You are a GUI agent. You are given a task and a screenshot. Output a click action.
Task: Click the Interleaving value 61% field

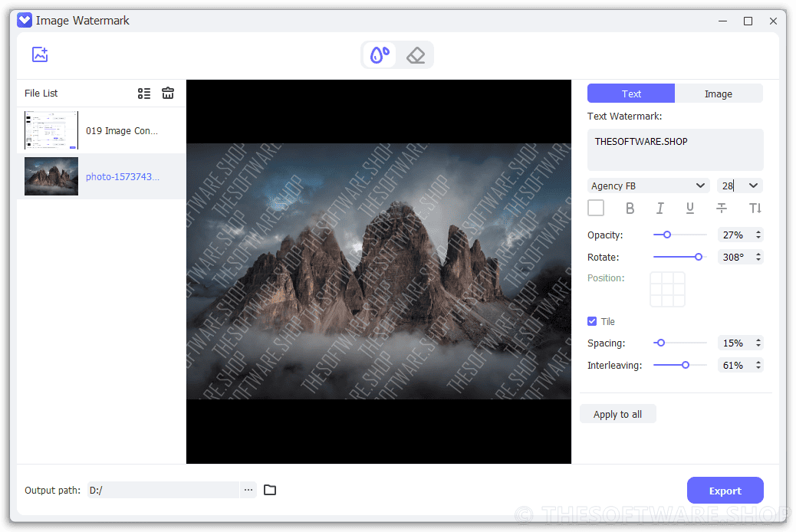click(735, 365)
